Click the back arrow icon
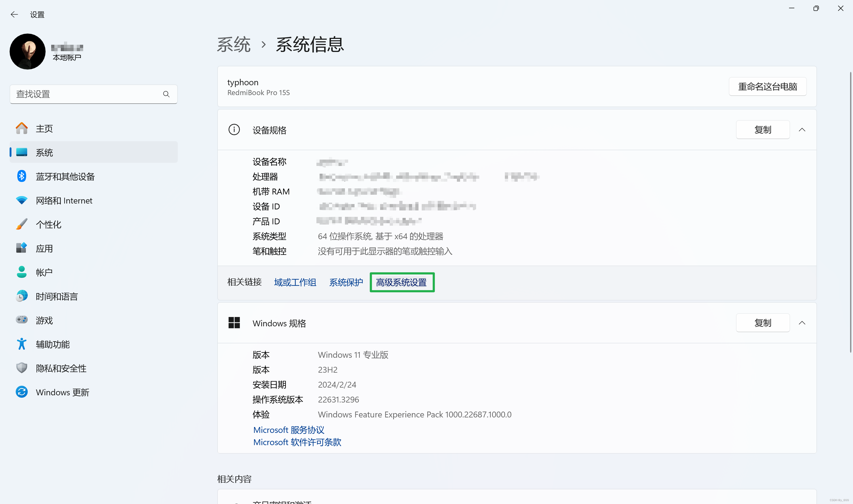This screenshot has width=853, height=504. tap(14, 14)
